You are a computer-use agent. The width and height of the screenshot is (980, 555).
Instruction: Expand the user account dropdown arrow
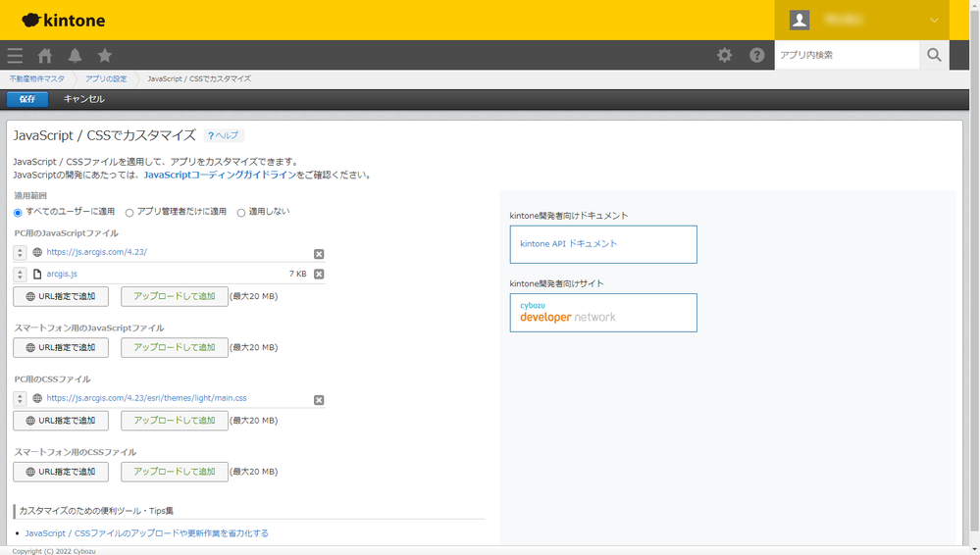point(934,20)
